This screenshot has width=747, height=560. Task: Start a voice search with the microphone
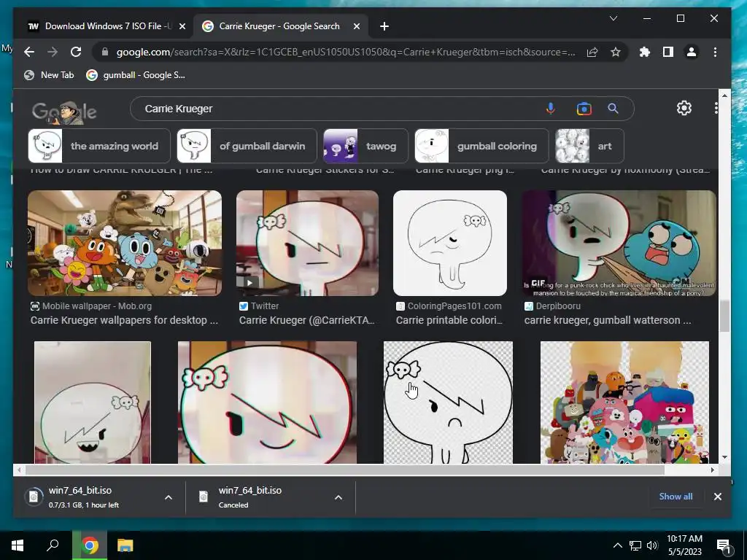pos(550,109)
